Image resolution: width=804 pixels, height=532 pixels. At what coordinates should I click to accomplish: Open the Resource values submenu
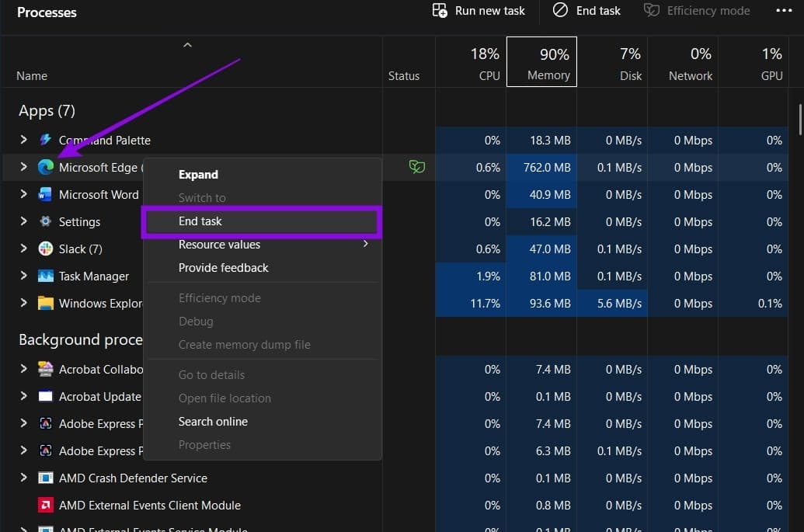263,245
